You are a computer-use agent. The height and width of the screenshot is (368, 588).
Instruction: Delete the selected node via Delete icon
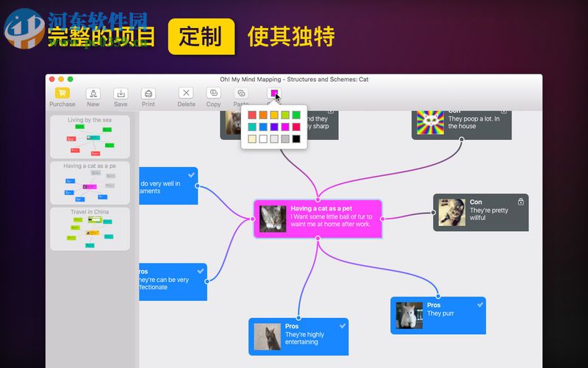pos(186,93)
